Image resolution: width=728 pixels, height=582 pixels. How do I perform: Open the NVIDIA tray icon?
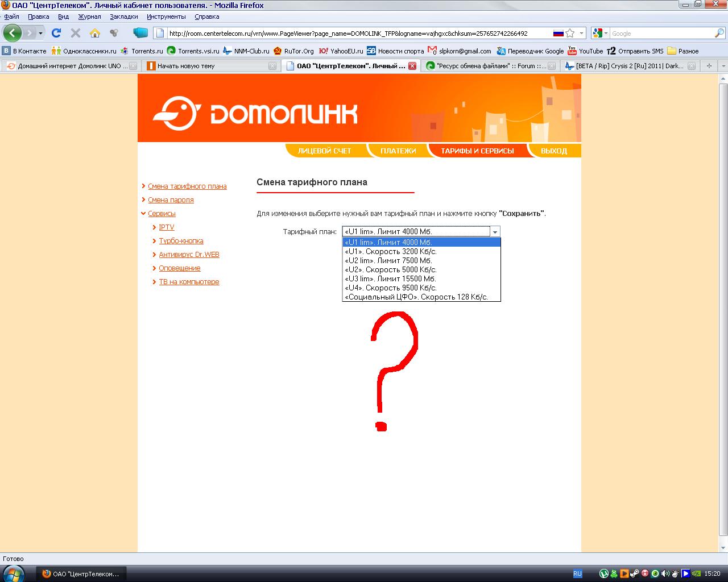pos(696,573)
